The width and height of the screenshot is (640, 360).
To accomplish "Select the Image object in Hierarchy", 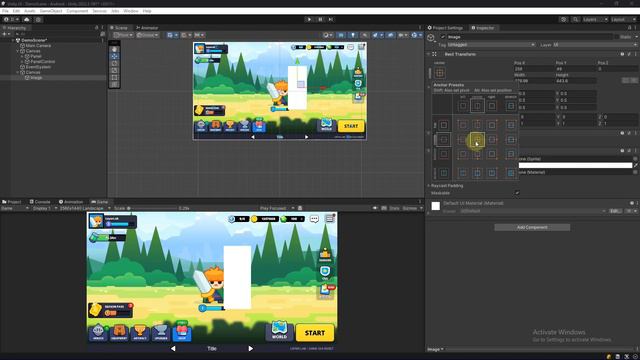I will pos(36,78).
